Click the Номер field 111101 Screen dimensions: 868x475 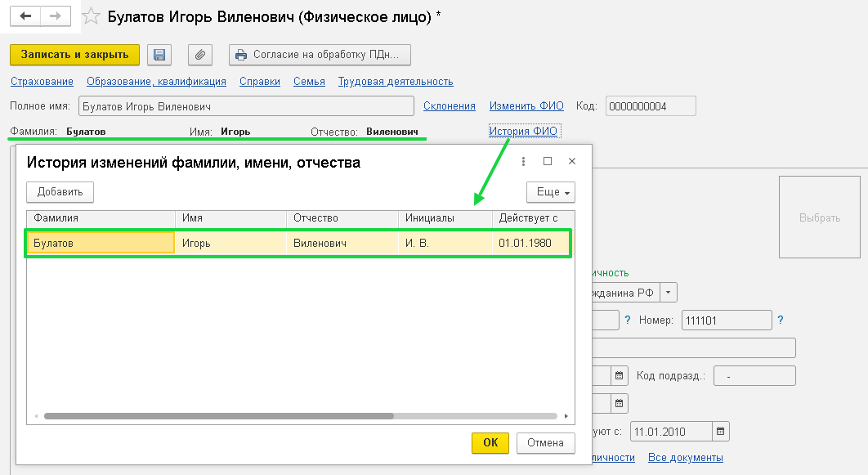(727, 320)
